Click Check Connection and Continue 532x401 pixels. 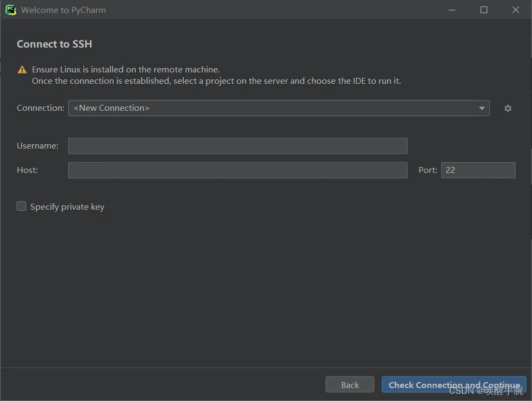454,385
